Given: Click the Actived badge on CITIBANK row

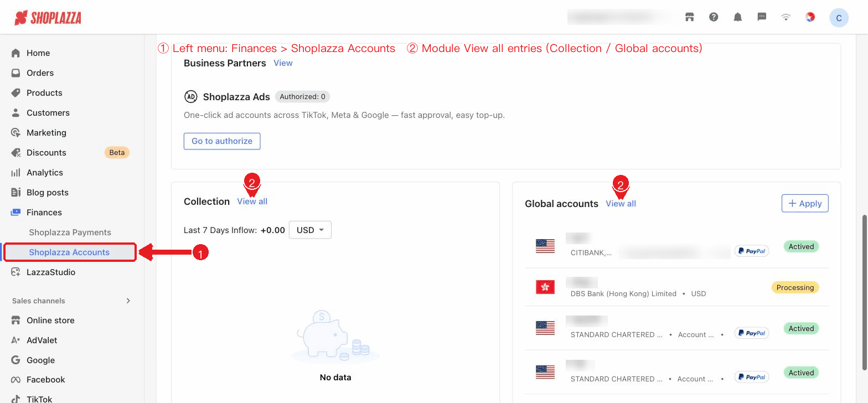Looking at the screenshot, I should 801,246.
